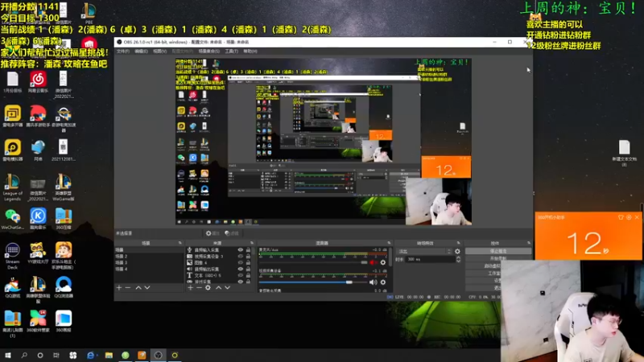This screenshot has height=362, width=644.
Task: Open Kugou Music blue K icon
Action: 38,216
